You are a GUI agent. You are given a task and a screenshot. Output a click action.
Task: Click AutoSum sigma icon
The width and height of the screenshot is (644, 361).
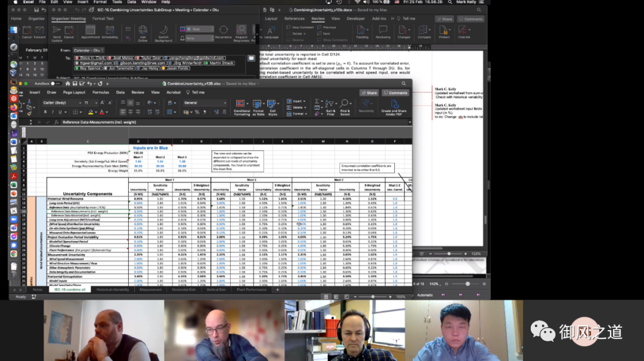317,101
